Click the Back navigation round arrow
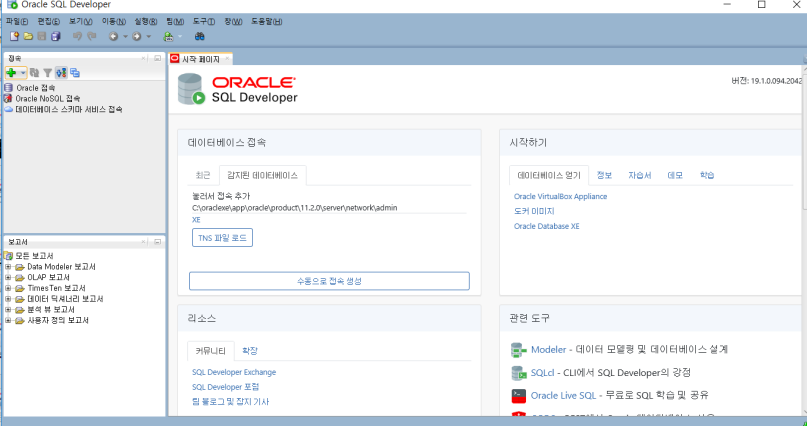807x426 pixels. coord(113,37)
